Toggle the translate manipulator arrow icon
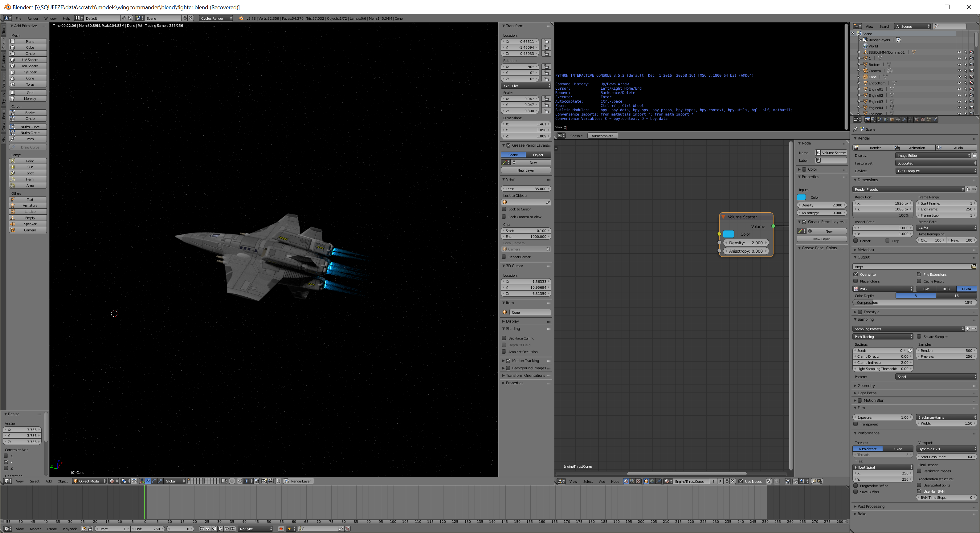 click(148, 481)
